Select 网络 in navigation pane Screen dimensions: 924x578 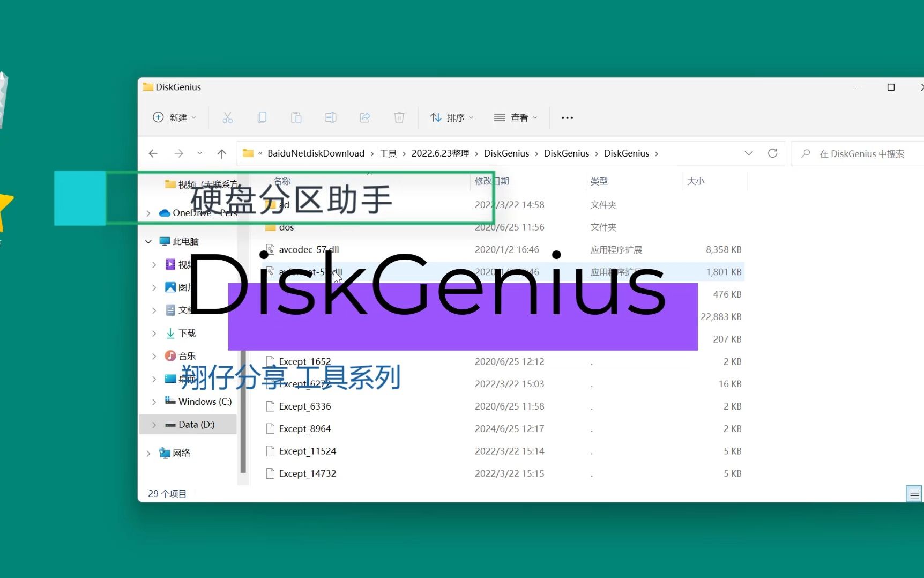coord(175,453)
